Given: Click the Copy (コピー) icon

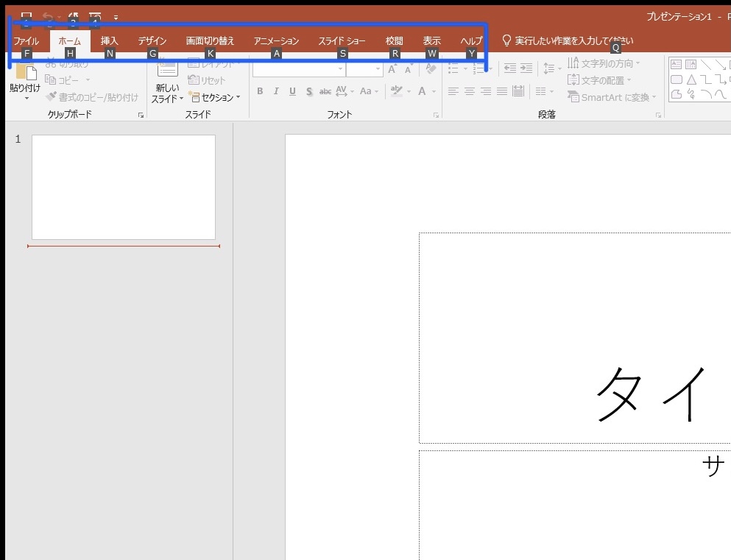Looking at the screenshot, I should (x=50, y=79).
